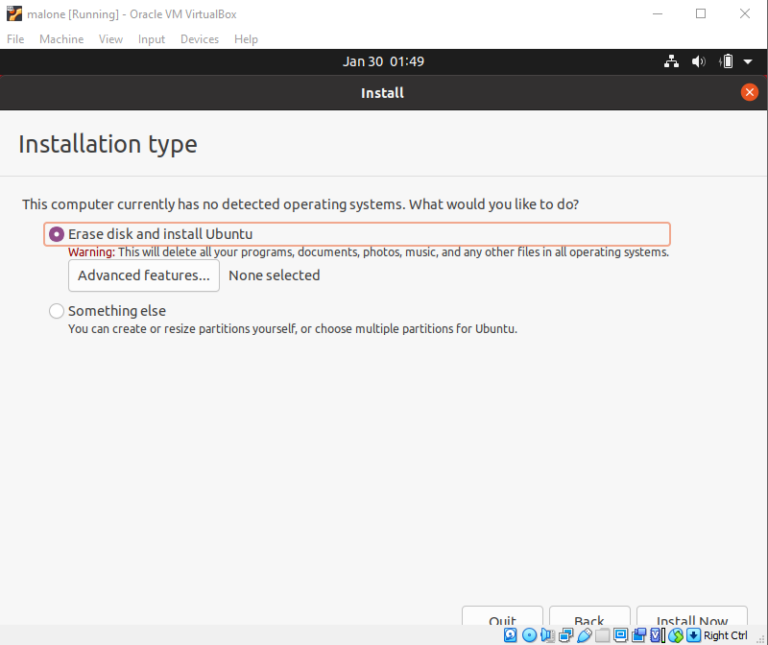The image size is (768, 645).
Task: Select the 'Something else' radio button
Action: tap(57, 311)
